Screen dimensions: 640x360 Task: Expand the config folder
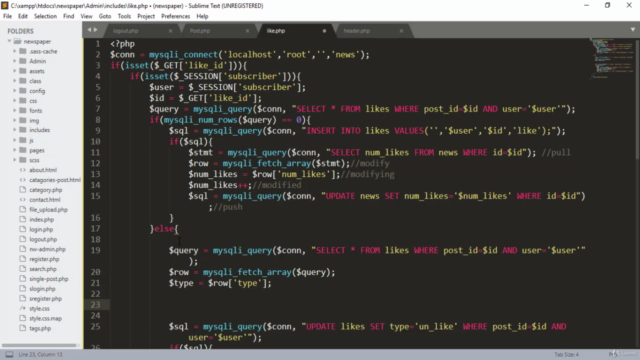click(15, 91)
